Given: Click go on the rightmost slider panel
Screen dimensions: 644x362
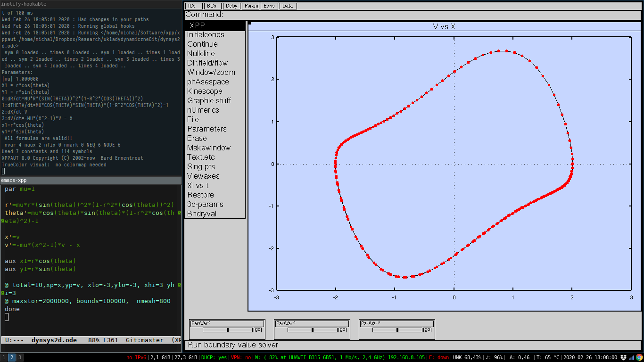Looking at the screenshot, I should click(x=428, y=330).
